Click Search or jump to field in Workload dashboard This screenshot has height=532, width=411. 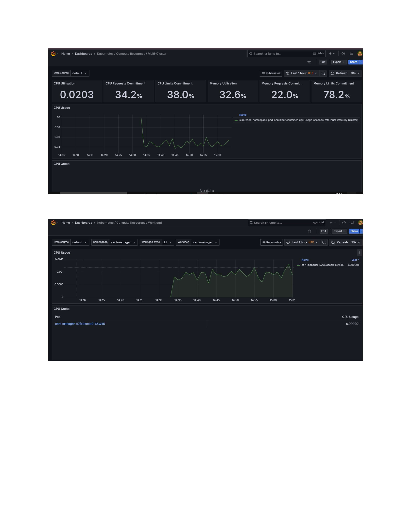287,223
